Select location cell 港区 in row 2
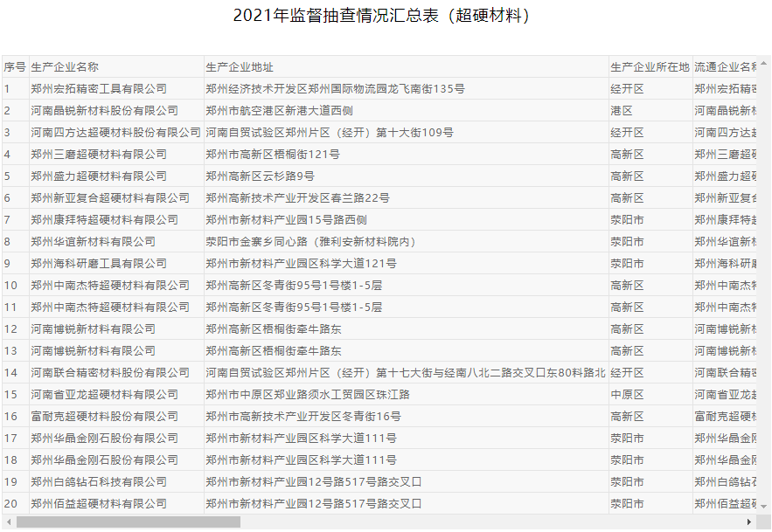Viewport: 772px width, 532px height. coord(650,111)
